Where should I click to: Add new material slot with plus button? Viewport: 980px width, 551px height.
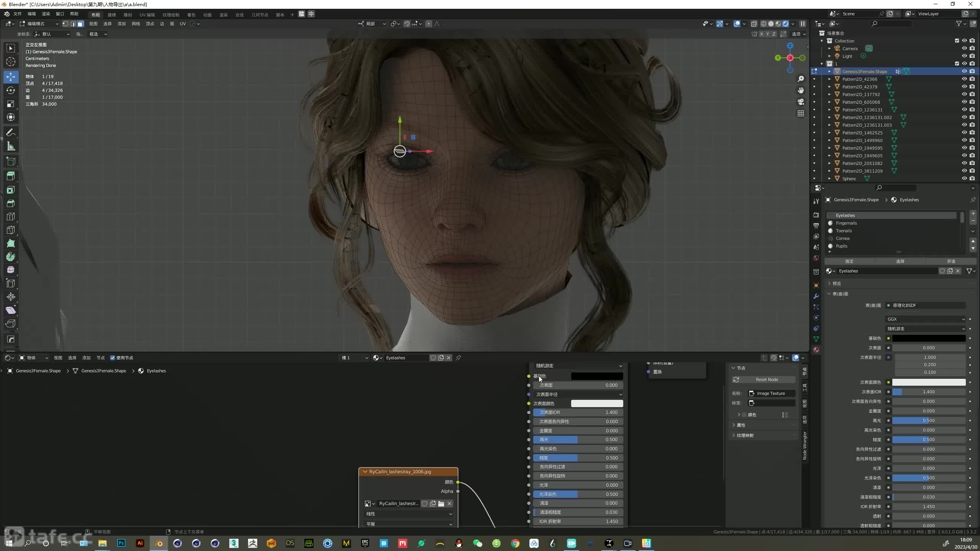973,214
